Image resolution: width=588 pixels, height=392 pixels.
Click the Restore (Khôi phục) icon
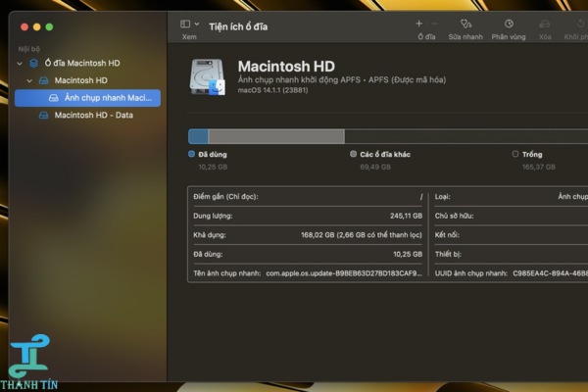[x=580, y=24]
